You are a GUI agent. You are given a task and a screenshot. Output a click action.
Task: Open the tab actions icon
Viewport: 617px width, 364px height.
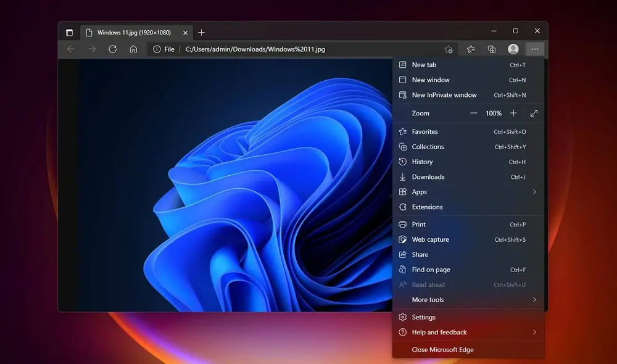pos(70,32)
